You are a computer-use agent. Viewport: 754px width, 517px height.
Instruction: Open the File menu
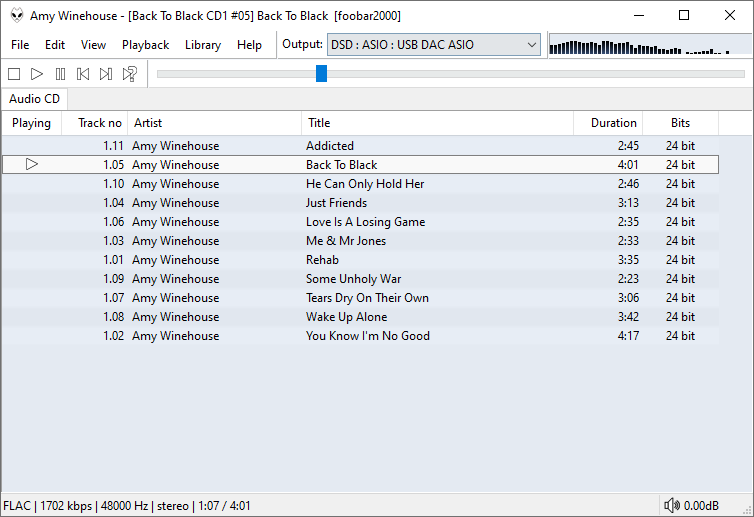[x=20, y=45]
